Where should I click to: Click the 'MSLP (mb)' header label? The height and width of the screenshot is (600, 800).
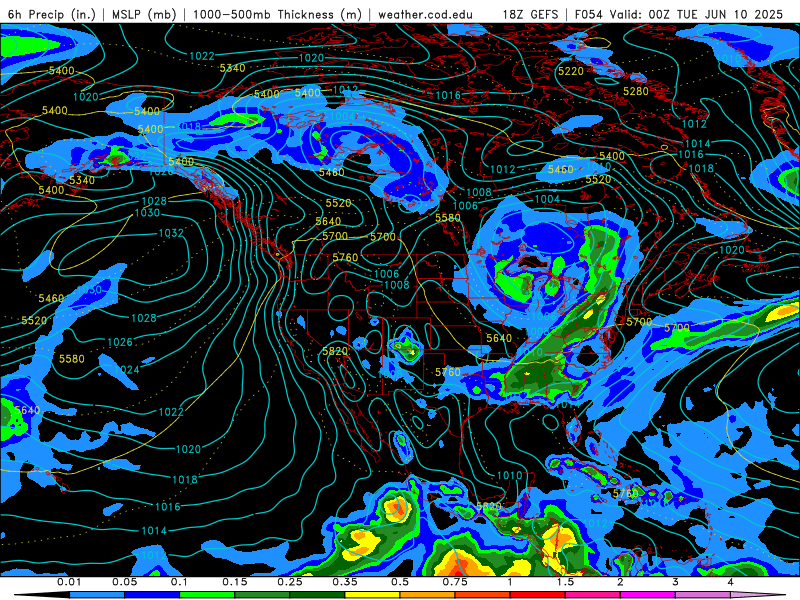click(x=142, y=14)
